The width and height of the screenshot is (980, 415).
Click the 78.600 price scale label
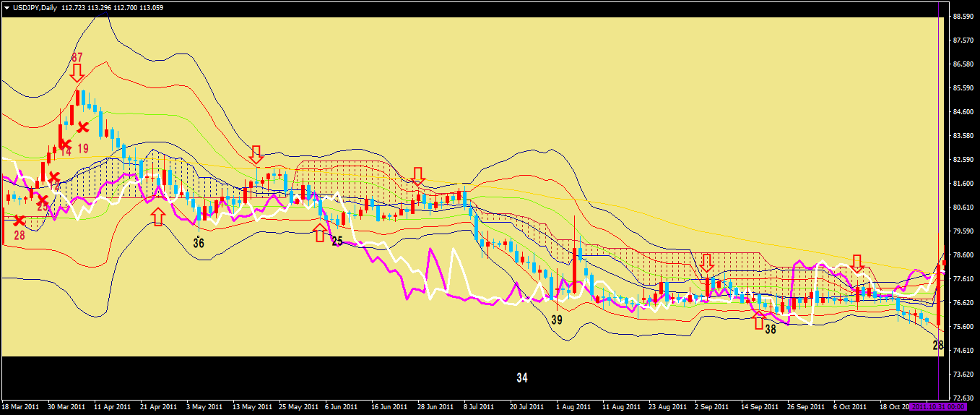[963, 254]
